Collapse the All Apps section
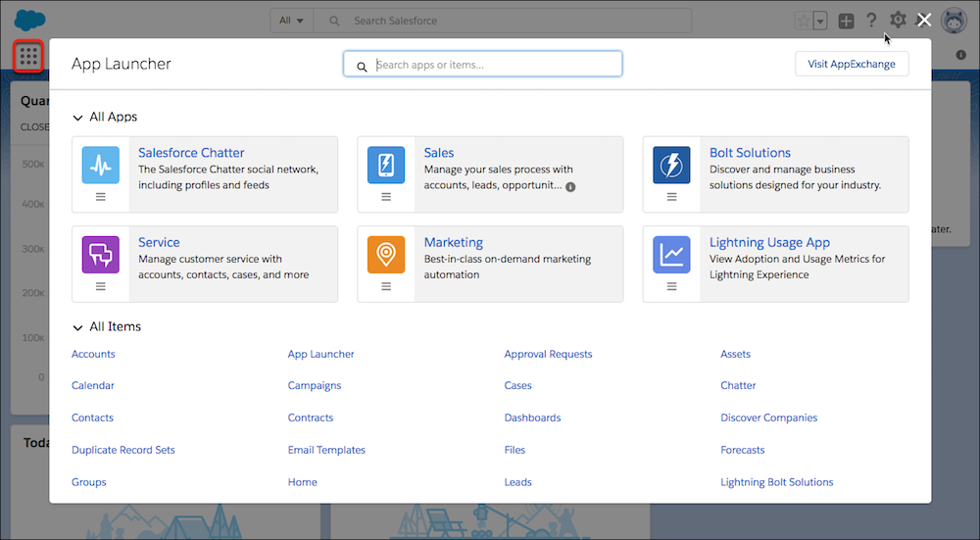 pos(77,118)
